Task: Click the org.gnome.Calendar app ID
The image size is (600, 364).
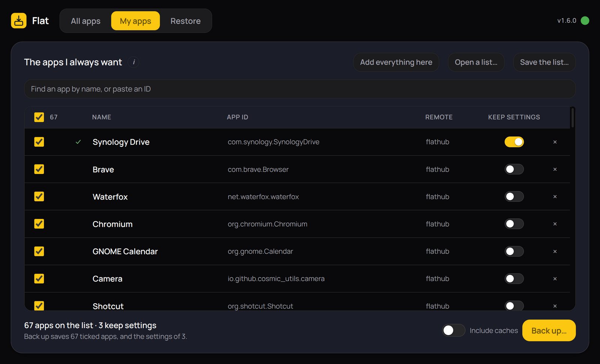Action: [x=260, y=252]
